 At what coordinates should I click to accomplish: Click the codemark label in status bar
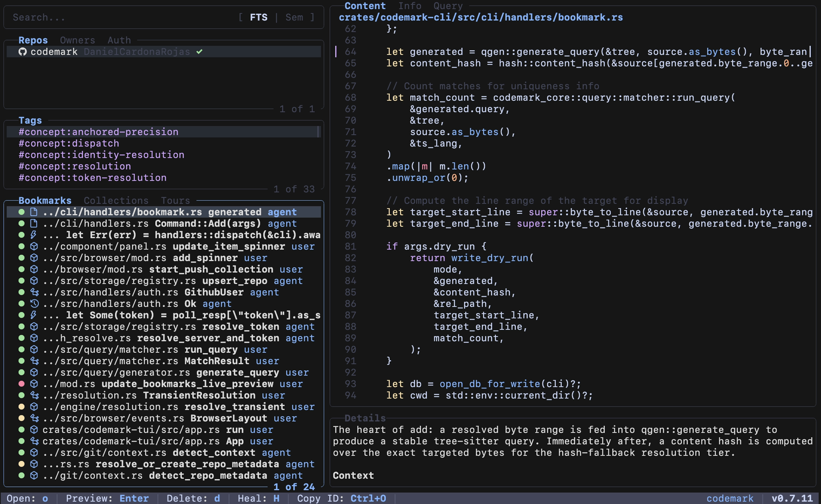730,499
